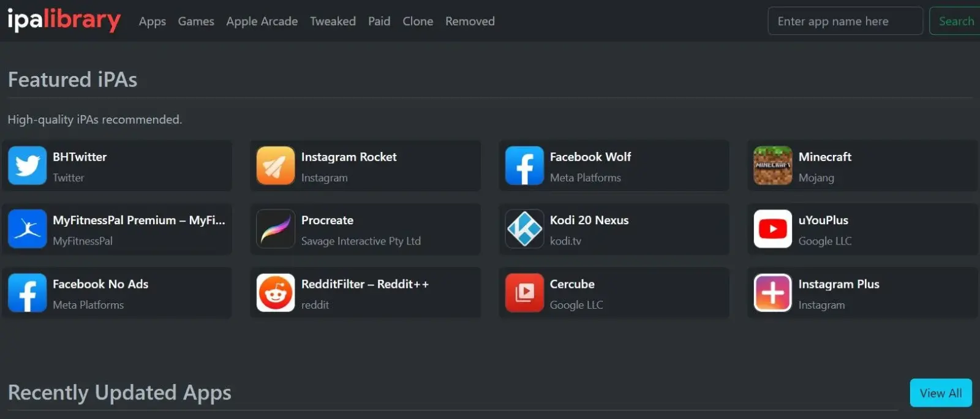Browse the Paid apps category
The height and width of the screenshot is (419, 980).
pyautogui.click(x=379, y=21)
